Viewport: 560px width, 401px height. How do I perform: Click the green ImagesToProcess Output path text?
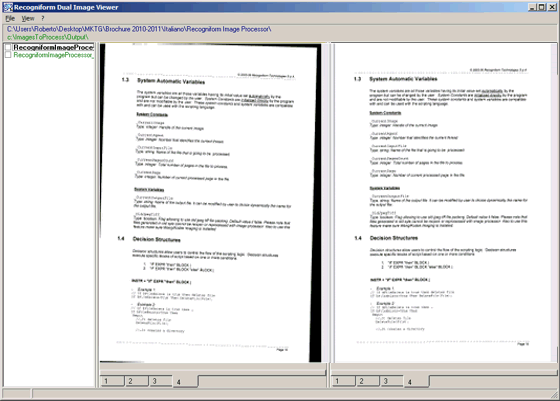(48, 37)
